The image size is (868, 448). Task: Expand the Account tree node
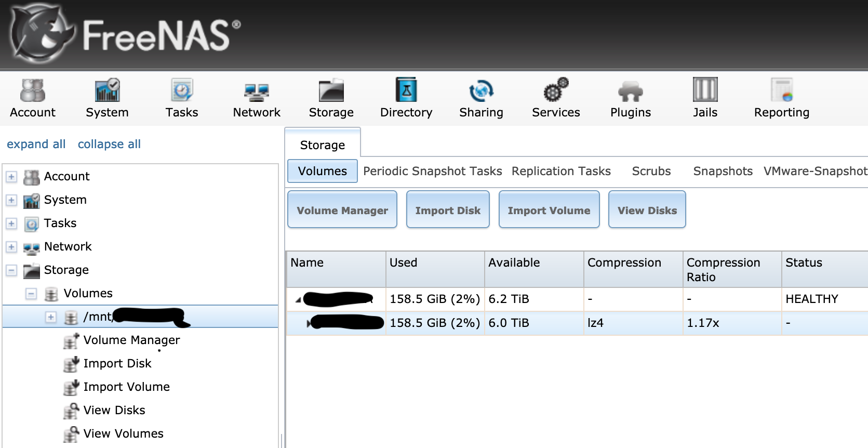tap(11, 177)
